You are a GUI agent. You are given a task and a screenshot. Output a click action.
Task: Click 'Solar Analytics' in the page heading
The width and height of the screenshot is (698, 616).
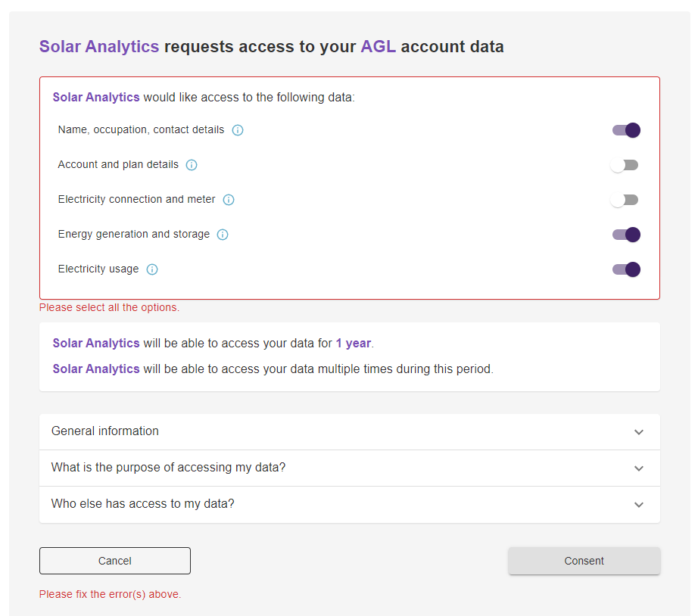pos(99,47)
